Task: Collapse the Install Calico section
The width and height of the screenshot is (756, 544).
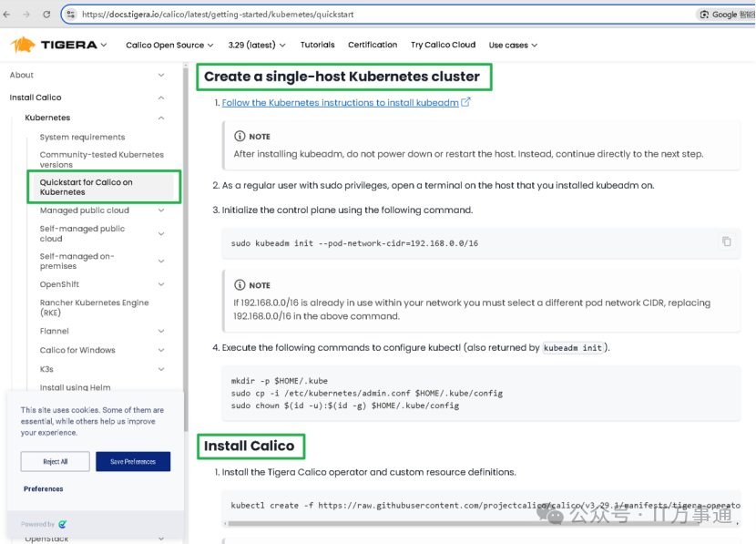Action: tap(161, 98)
